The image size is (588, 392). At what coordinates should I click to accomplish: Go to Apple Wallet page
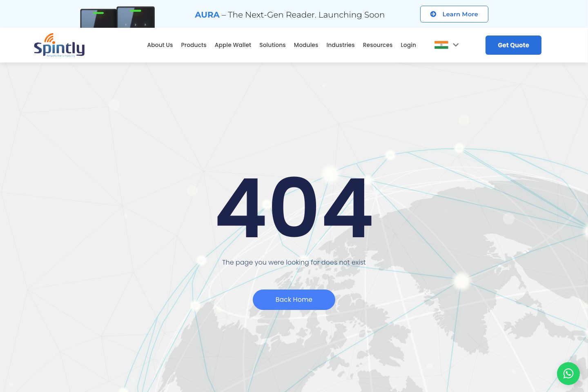point(233,45)
